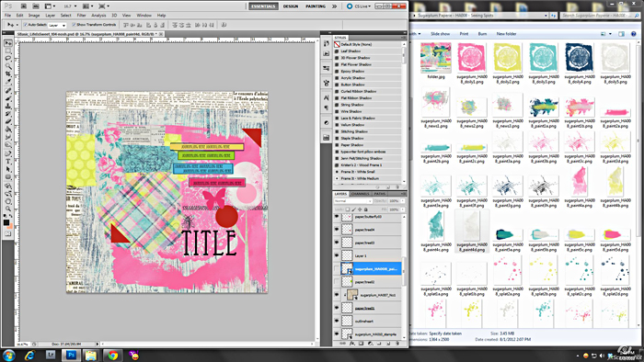Click Slide show in Explorer toolbar
The image size is (644, 362).
[441, 34]
